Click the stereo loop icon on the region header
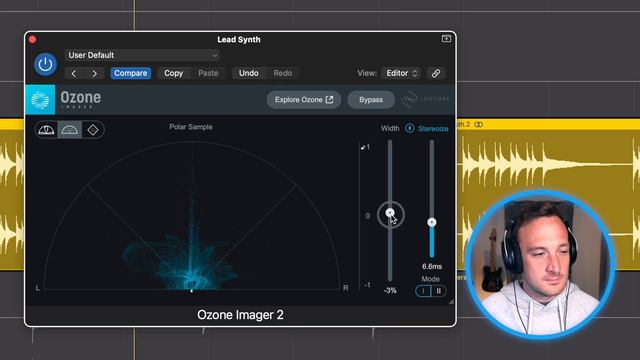The width and height of the screenshot is (640, 360). (x=478, y=124)
